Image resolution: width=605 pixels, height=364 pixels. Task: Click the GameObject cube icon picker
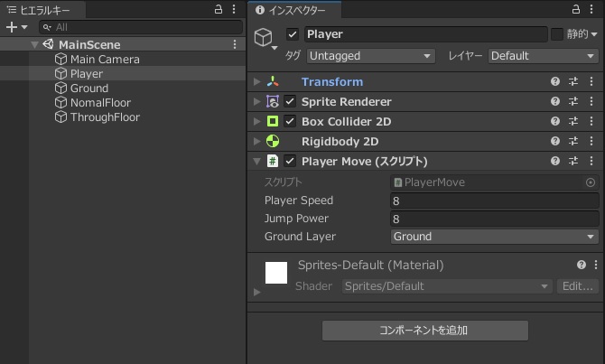pos(265,39)
